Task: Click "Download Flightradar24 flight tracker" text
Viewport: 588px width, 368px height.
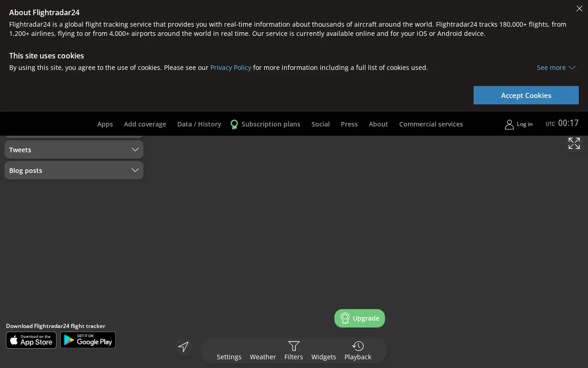Action: click(x=56, y=326)
